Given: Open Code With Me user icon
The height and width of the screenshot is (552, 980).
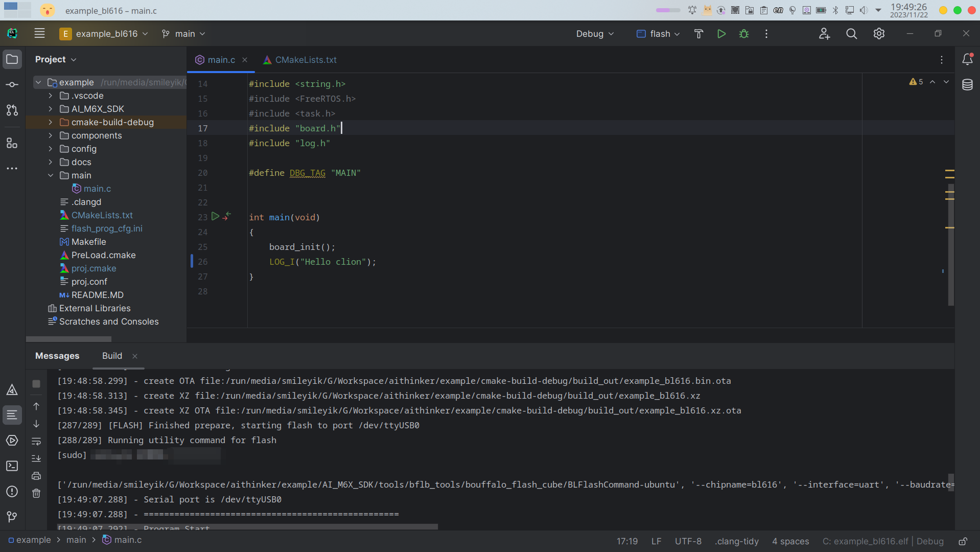Looking at the screenshot, I should click(824, 34).
